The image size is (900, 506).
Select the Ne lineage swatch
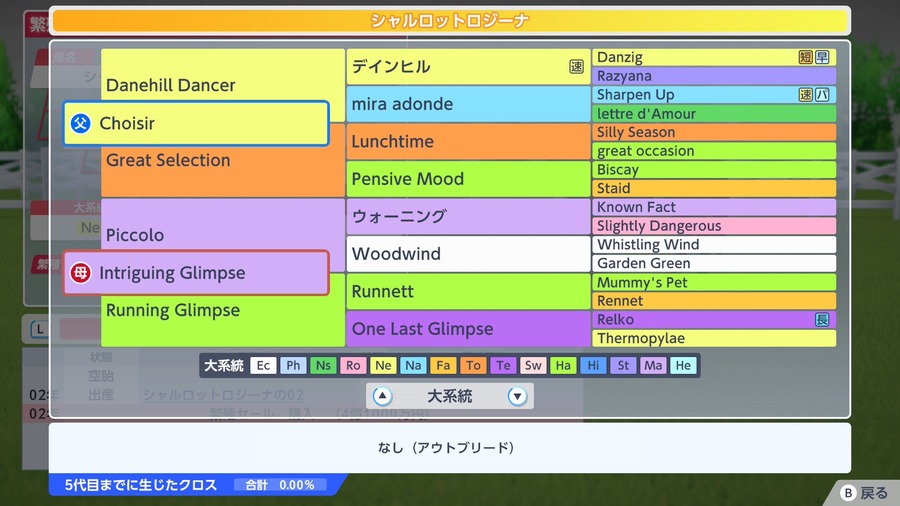(x=383, y=365)
